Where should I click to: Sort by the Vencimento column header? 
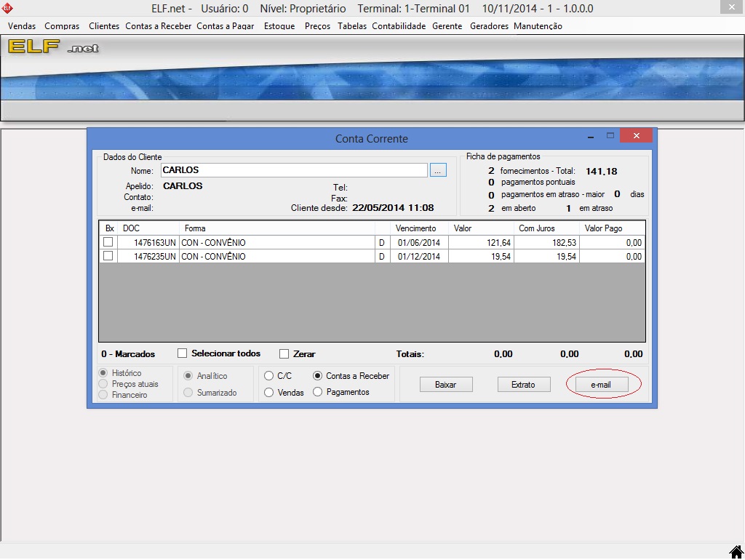(419, 228)
